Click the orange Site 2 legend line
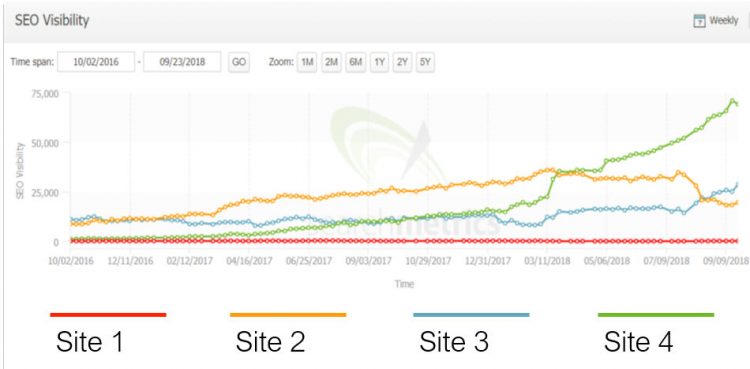The width and height of the screenshot is (750, 369). (x=288, y=314)
